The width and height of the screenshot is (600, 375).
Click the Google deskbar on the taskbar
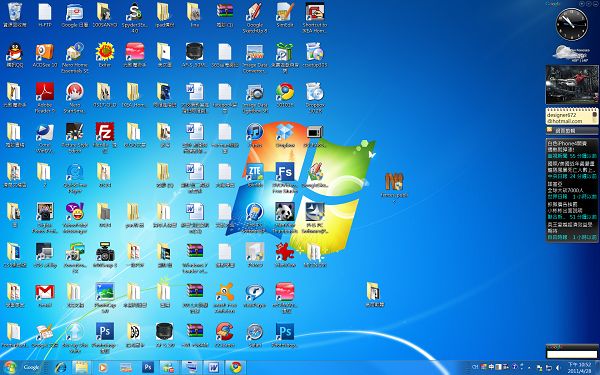[x=31, y=367]
